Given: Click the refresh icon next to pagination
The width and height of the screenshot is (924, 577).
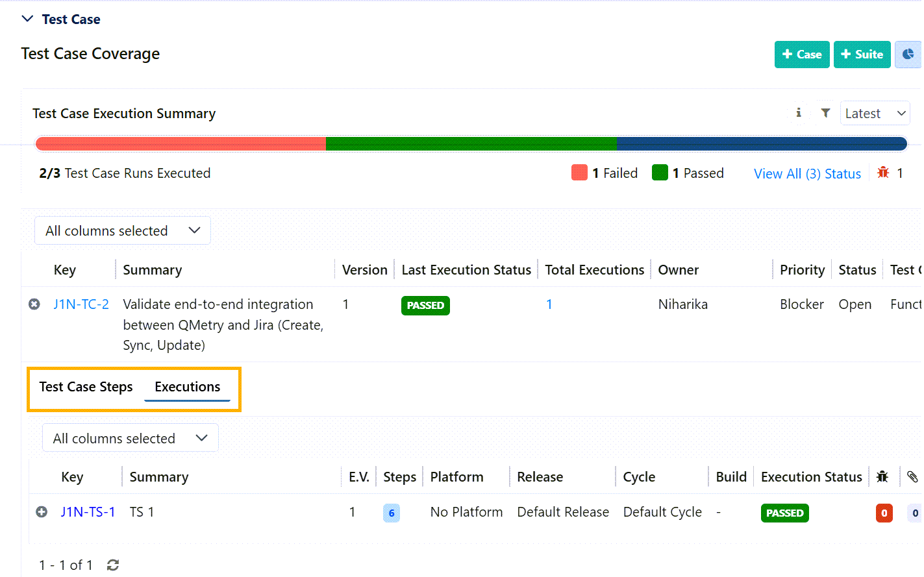Looking at the screenshot, I should pyautogui.click(x=113, y=565).
